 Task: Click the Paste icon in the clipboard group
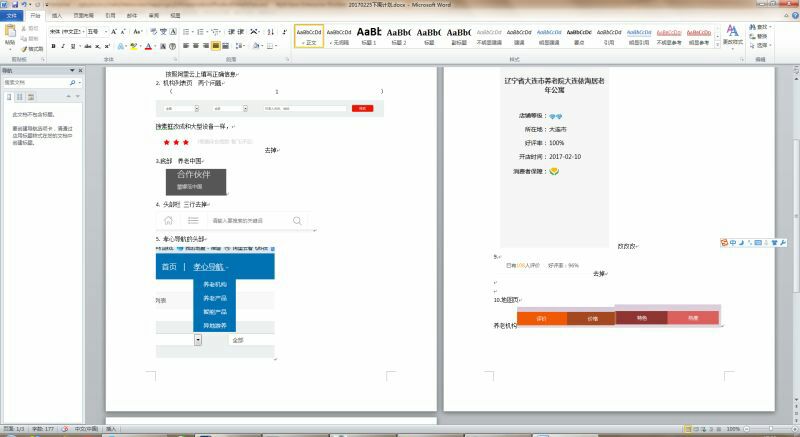click(10, 36)
